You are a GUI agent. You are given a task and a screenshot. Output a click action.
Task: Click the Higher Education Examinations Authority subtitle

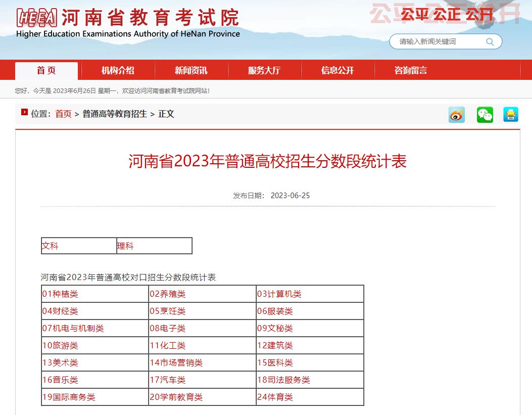[128, 33]
